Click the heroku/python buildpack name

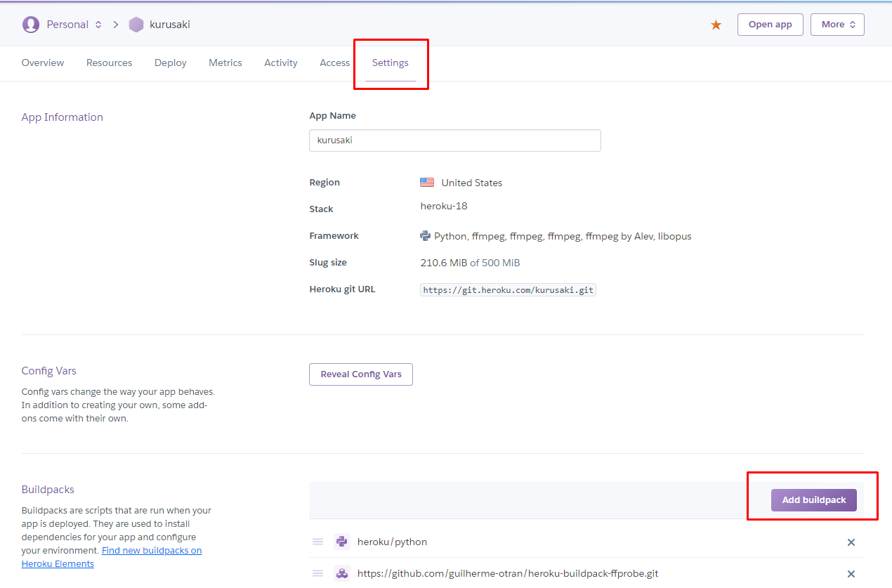click(392, 542)
